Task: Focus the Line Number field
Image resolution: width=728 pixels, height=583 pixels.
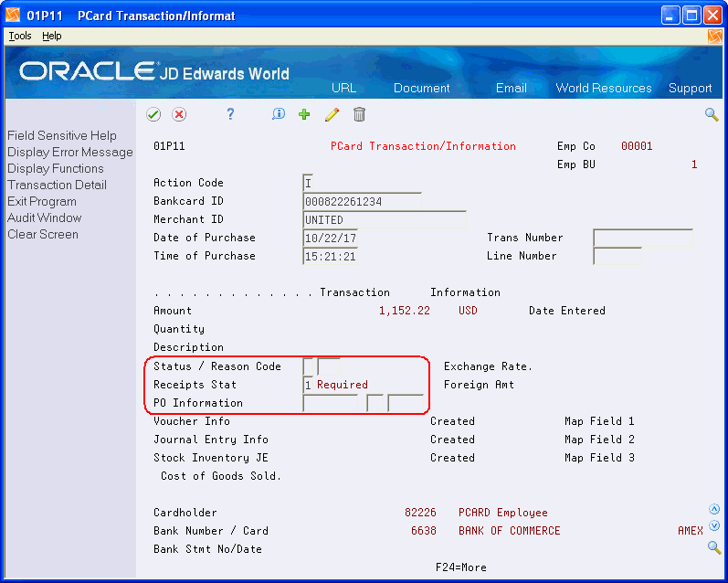Action: [x=617, y=256]
